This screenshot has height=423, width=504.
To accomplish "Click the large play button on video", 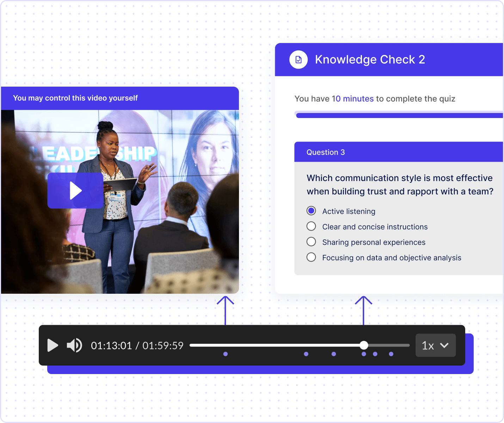I will [x=75, y=191].
